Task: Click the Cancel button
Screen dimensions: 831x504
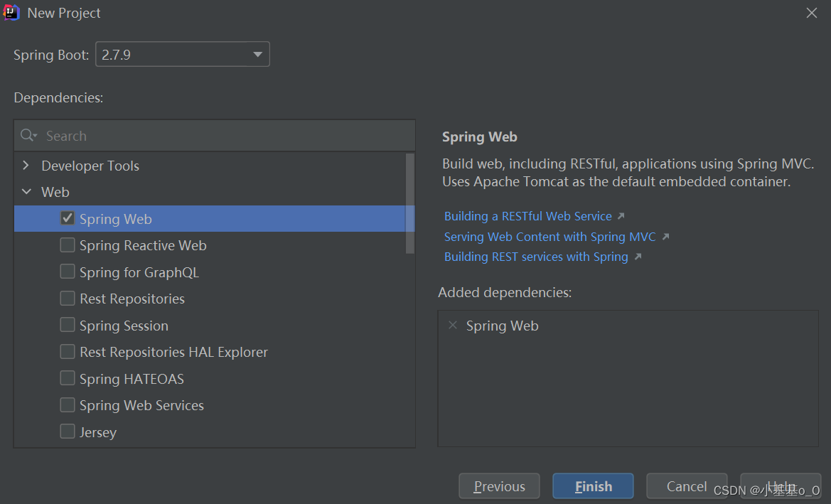Action: pos(687,486)
